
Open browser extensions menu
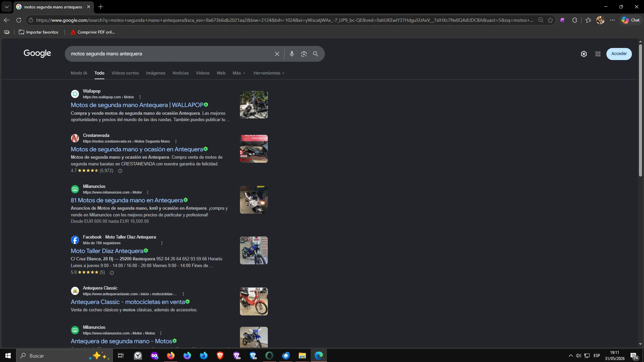pyautogui.click(x=575, y=20)
